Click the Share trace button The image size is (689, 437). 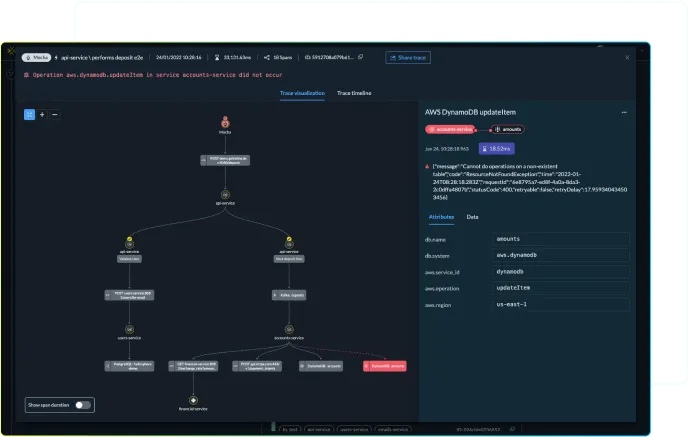pos(408,58)
